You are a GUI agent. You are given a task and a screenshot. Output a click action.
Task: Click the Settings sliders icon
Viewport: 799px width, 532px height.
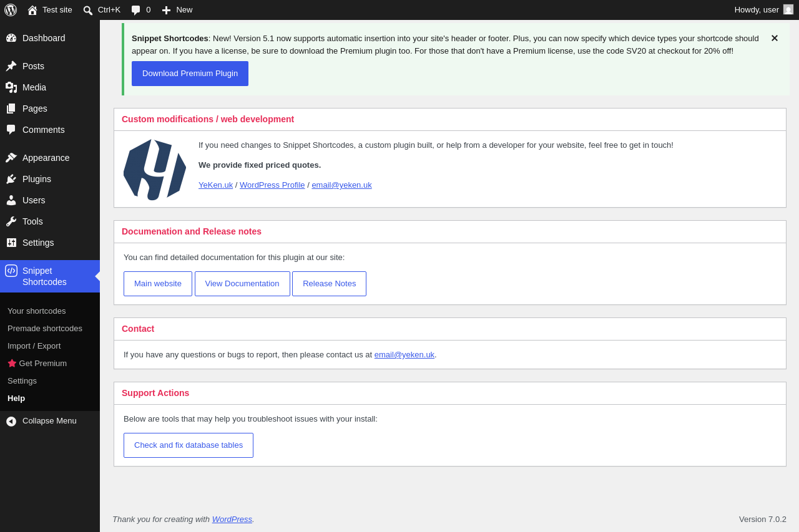click(11, 243)
